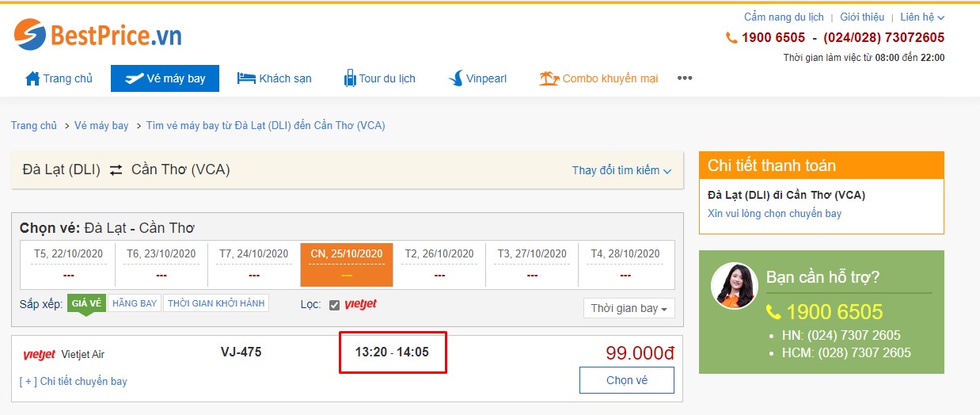This screenshot has height=415, width=980.
Task: Select date T5, 22/10/2020
Action: point(69,264)
